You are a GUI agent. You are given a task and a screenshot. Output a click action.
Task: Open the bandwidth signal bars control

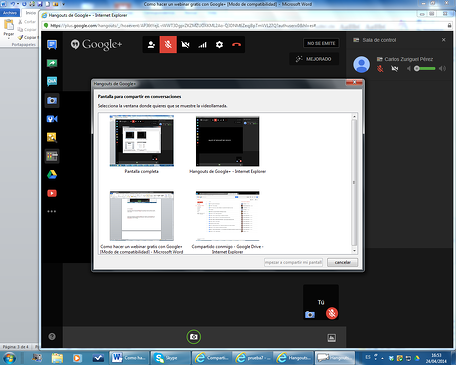pos(202,45)
